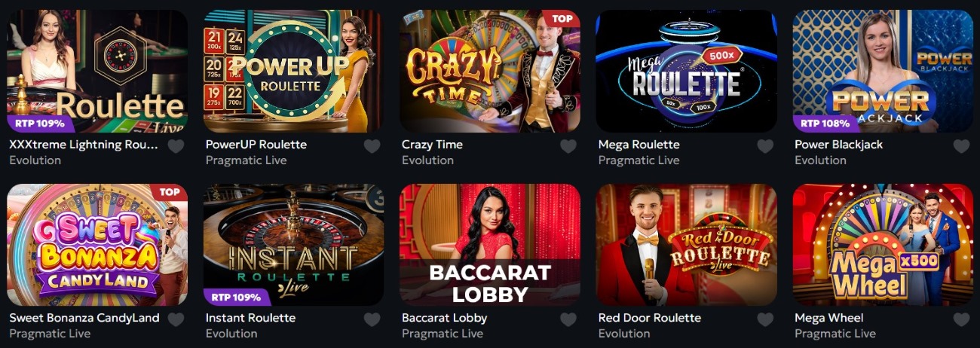Add Crazy Time to favorites via heart

pyautogui.click(x=568, y=146)
